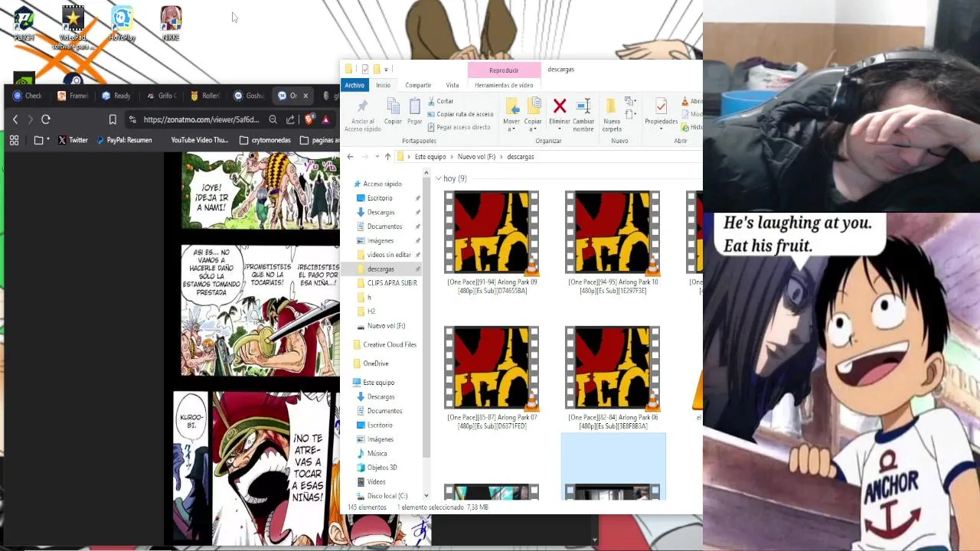Reload the zonatmo page in the browser
Viewport: 980px width, 551px height.
click(46, 119)
